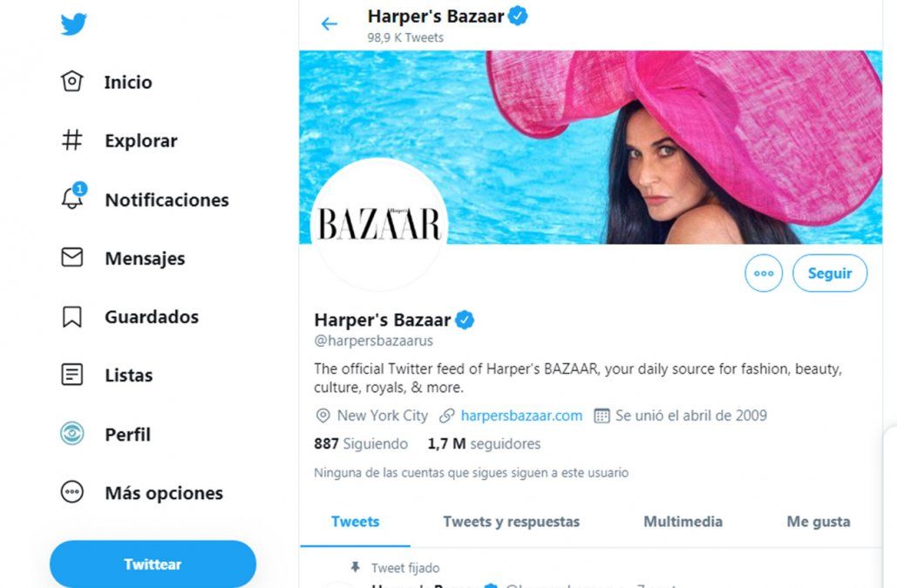This screenshot has width=897, height=588.
Task: Open Notificaciones bell icon
Action: click(x=72, y=197)
